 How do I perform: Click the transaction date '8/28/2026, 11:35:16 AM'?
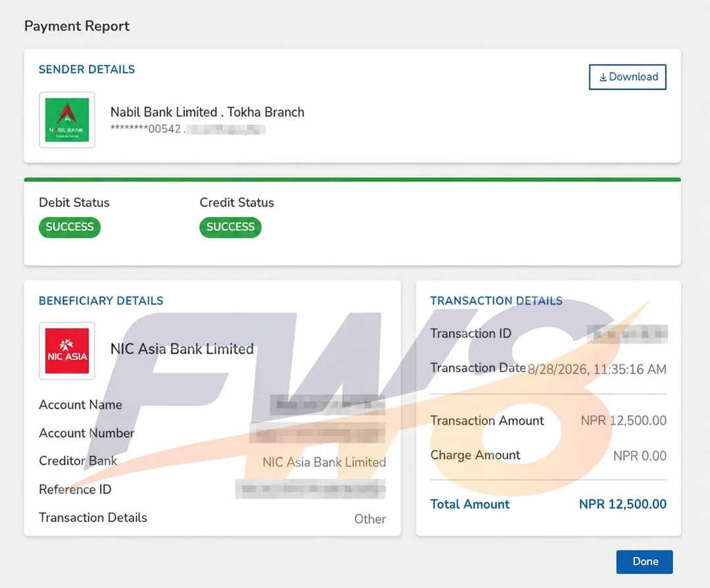click(597, 369)
